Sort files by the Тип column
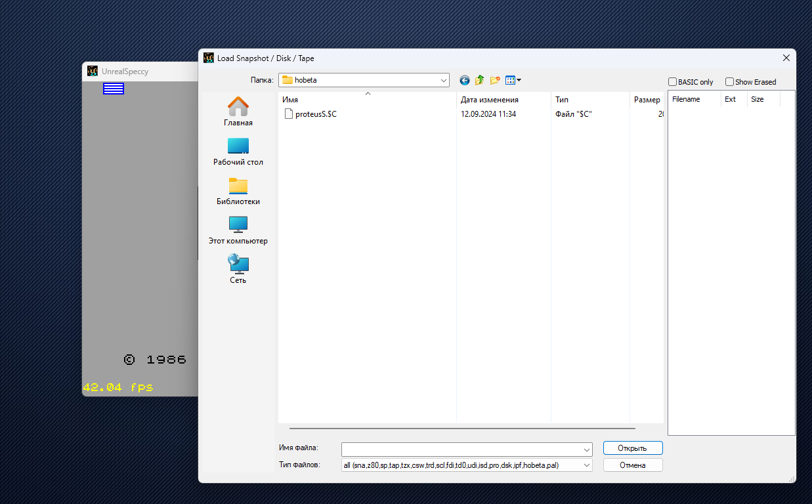 (x=590, y=100)
